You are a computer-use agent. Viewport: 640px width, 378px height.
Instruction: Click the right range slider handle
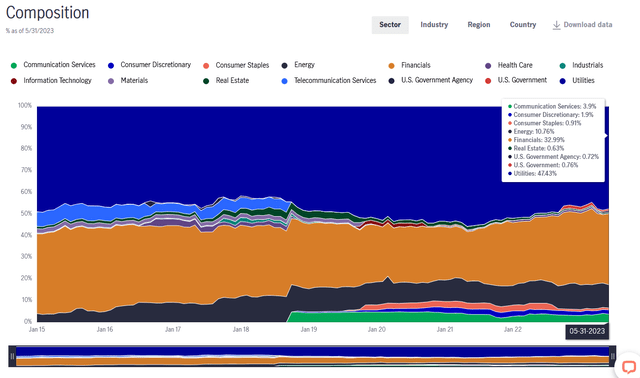(x=613, y=356)
